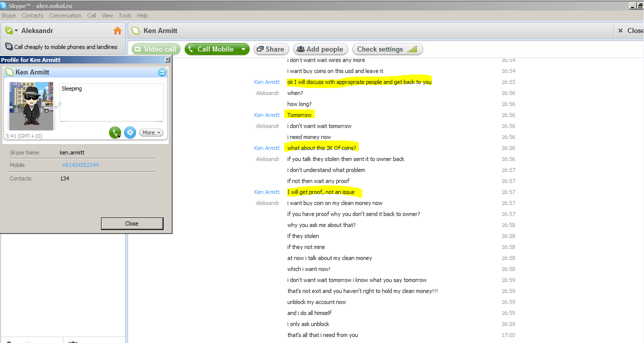
Task: Click the blue chat bubble icon in profile
Action: [130, 132]
